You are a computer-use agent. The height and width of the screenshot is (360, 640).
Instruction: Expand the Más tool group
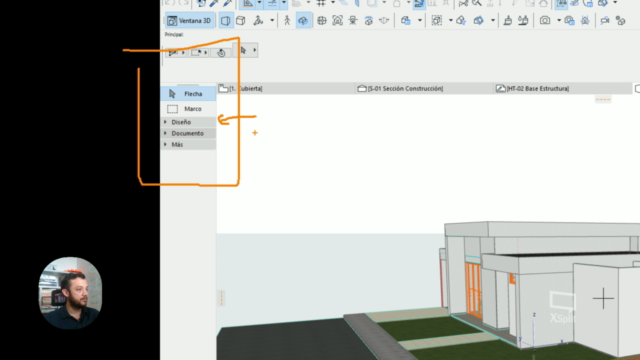188,144
